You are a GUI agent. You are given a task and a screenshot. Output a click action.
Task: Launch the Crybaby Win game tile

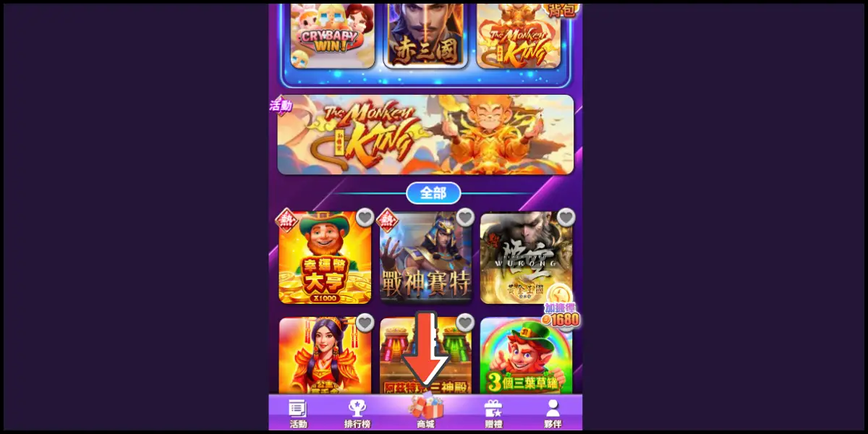click(x=332, y=36)
